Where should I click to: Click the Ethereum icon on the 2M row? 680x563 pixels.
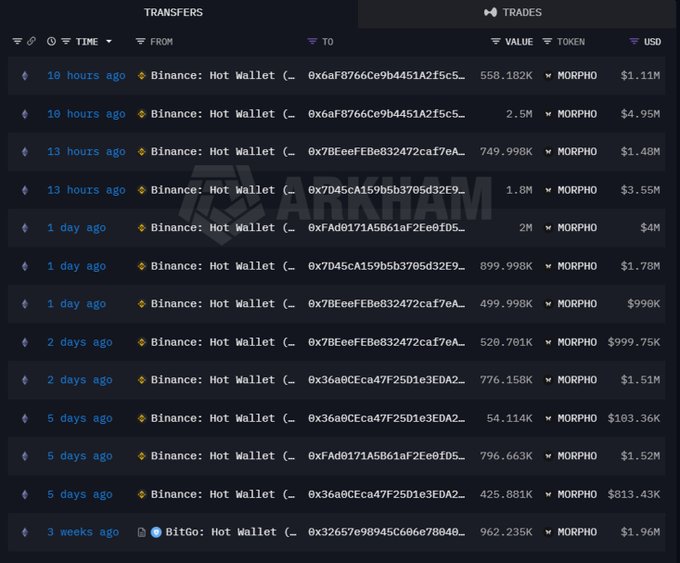tap(25, 228)
